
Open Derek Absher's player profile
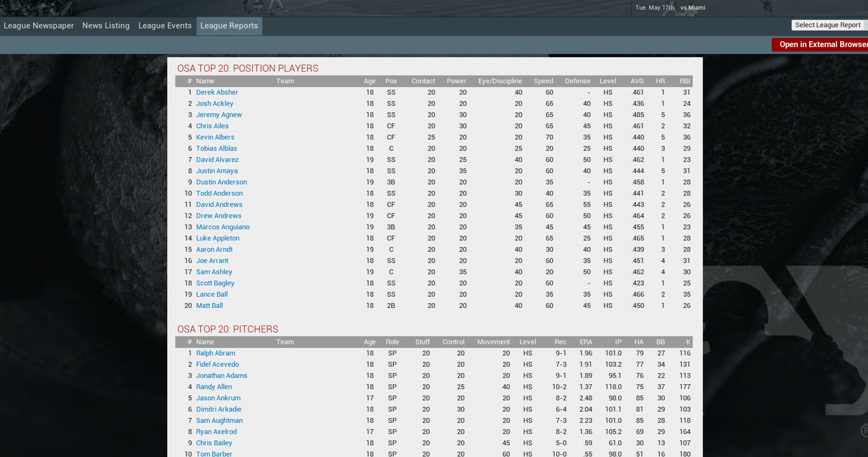tap(217, 92)
